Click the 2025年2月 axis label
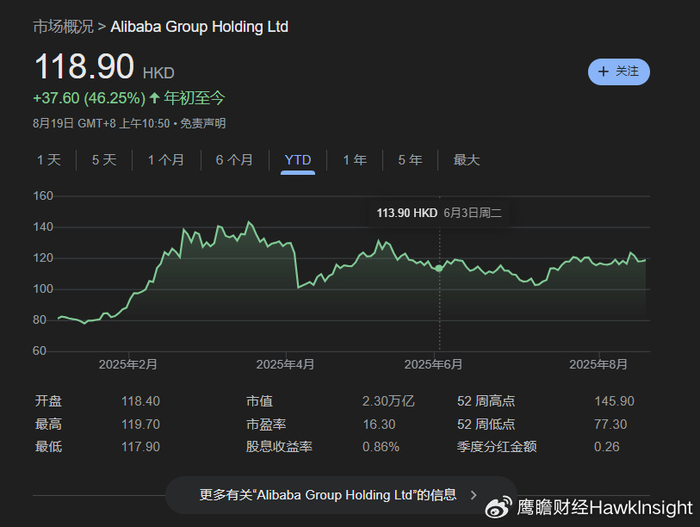 128,364
